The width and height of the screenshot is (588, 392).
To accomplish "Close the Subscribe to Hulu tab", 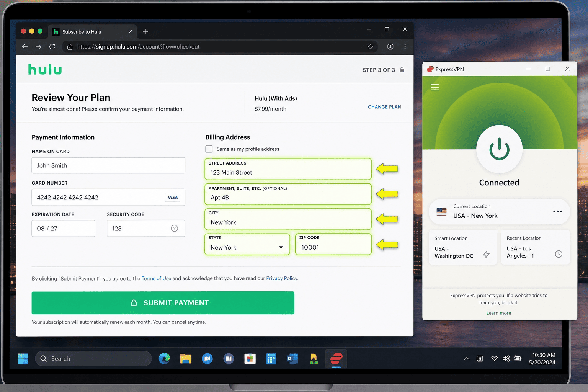I will (130, 32).
